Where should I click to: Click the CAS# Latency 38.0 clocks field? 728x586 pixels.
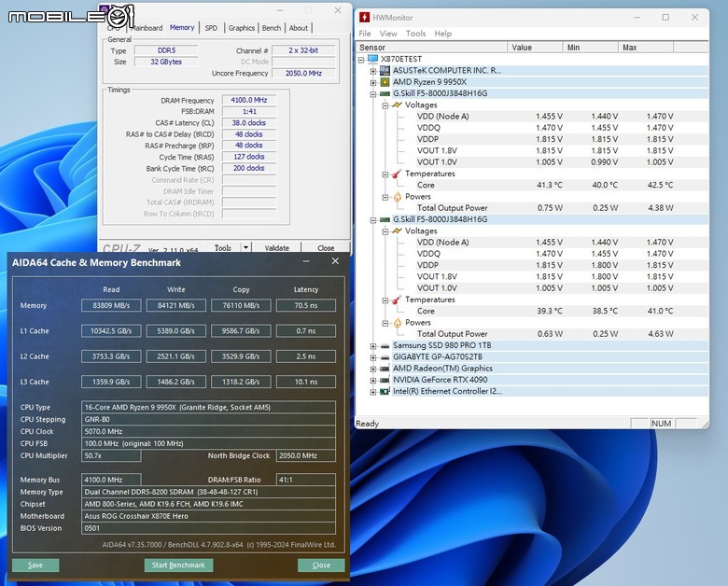point(249,123)
